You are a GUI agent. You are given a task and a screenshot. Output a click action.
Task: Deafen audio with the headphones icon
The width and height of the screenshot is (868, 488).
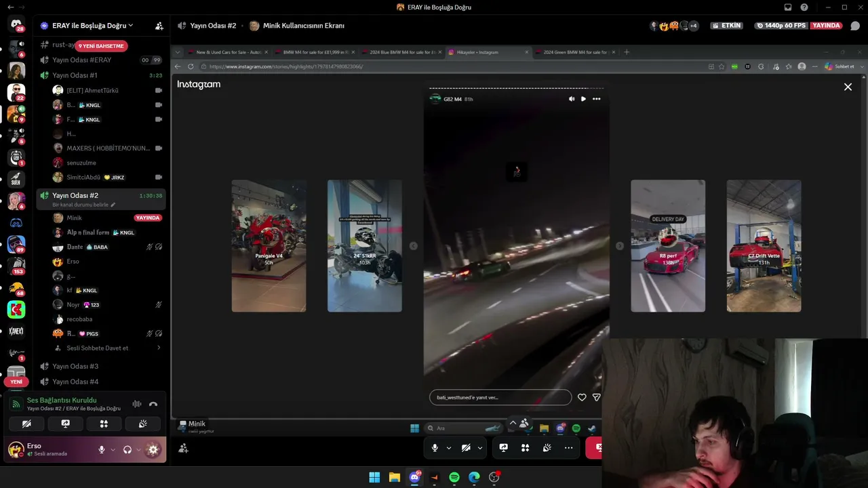pos(127,449)
